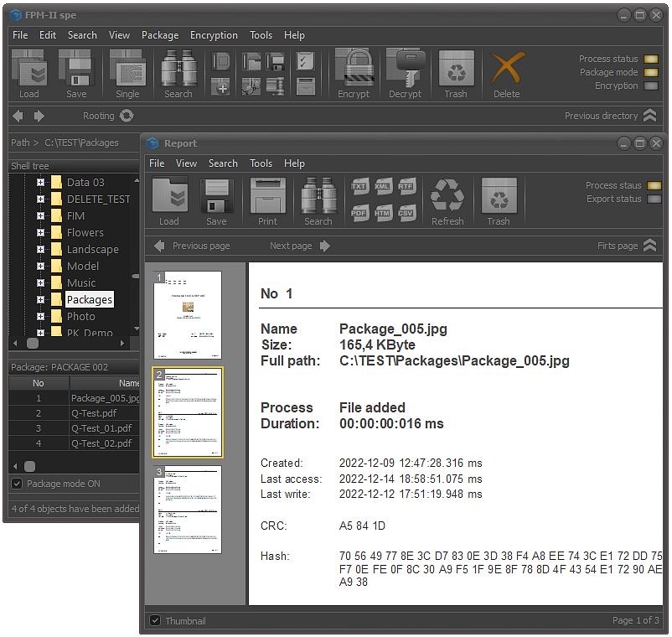The height and width of the screenshot is (637, 672).
Task: Open the File menu in FPM-II window
Action: pyautogui.click(x=20, y=35)
